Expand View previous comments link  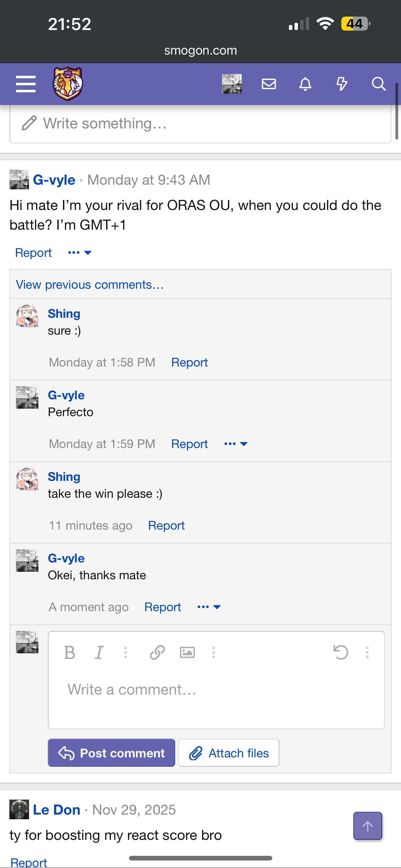(x=90, y=285)
